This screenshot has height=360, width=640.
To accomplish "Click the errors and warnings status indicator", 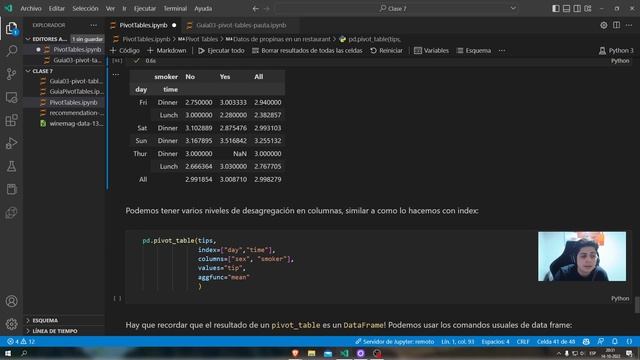I will (21, 342).
